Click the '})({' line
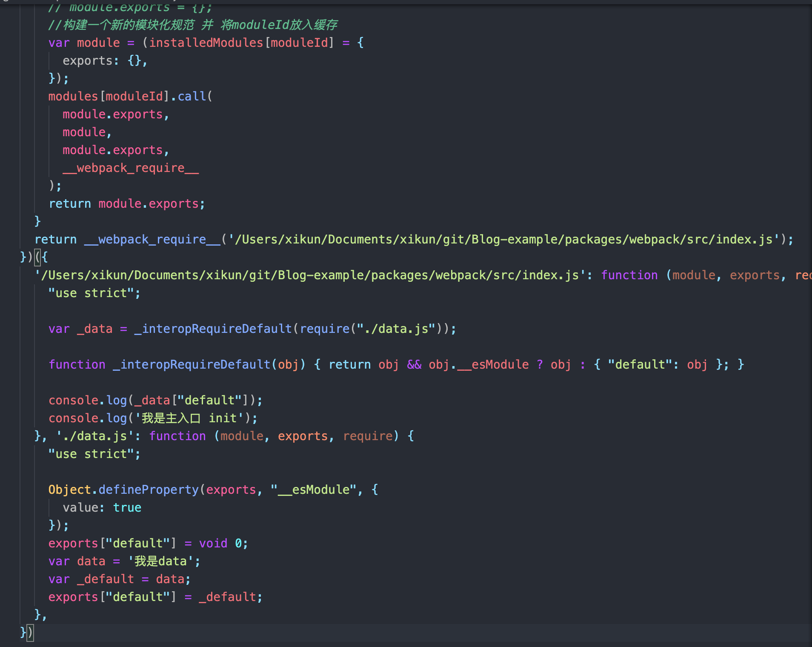The width and height of the screenshot is (812, 647). point(34,257)
